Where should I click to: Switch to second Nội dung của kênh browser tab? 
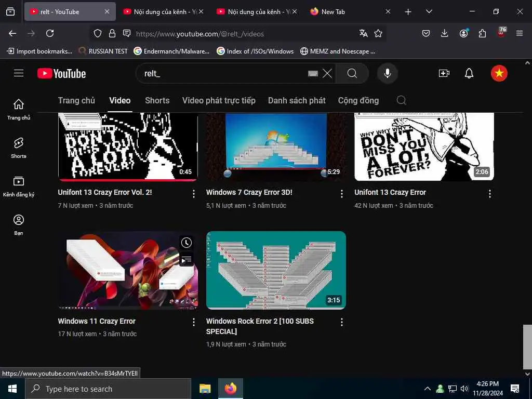pyautogui.click(x=257, y=11)
